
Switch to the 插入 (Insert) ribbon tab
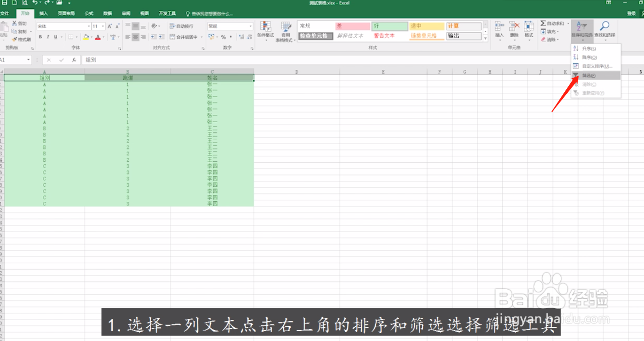(43, 14)
